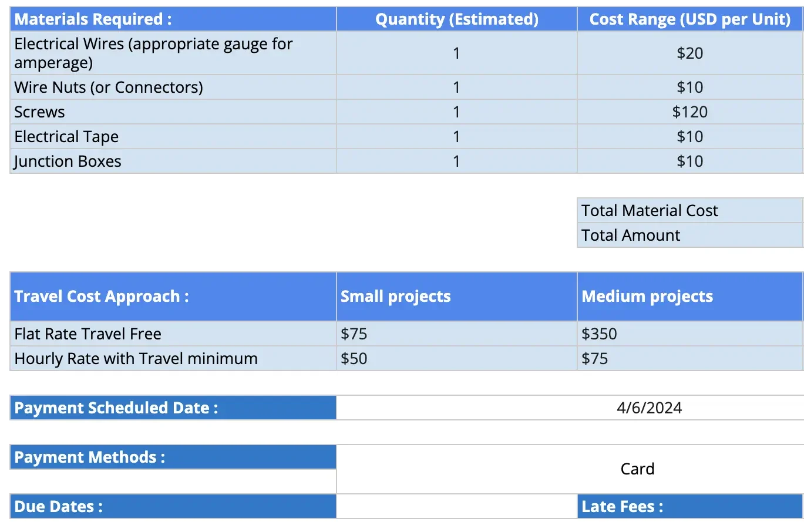Select the Wire Nuts (or Connectors) cell
This screenshot has height=532, width=804.
click(x=173, y=87)
